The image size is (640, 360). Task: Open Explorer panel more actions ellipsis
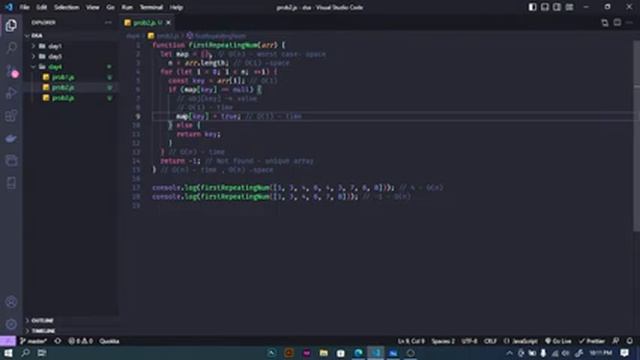108,22
